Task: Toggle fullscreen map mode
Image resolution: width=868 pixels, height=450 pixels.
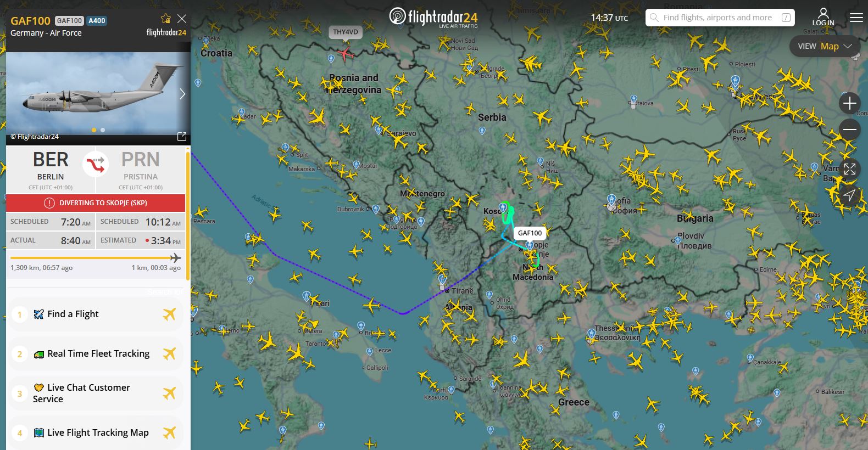Action: pyautogui.click(x=850, y=169)
